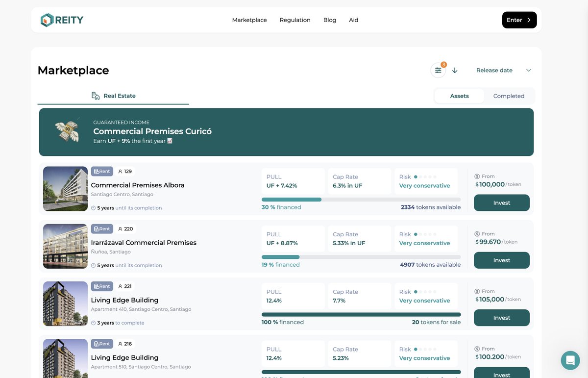Click the Enter button

pos(519,20)
